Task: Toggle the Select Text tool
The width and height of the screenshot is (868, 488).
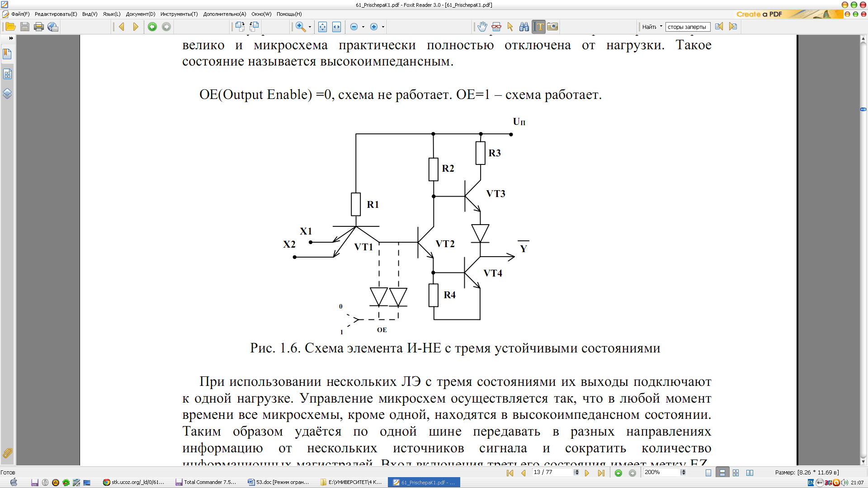Action: 538,27
